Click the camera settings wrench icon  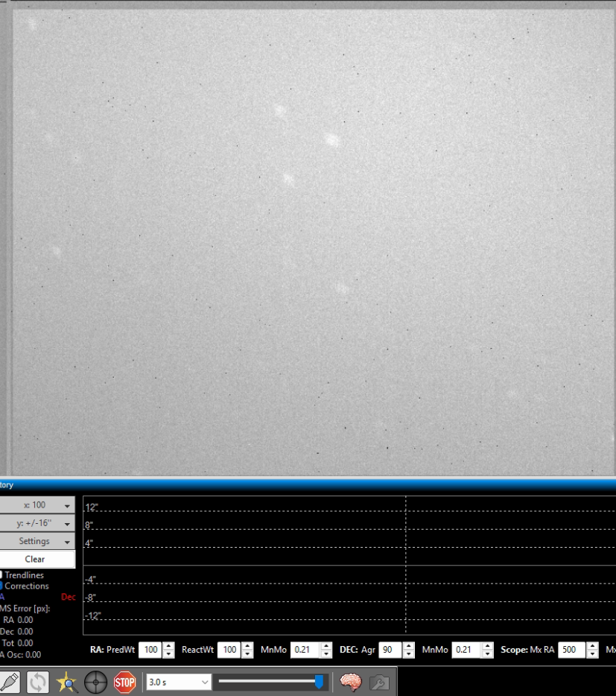379,682
